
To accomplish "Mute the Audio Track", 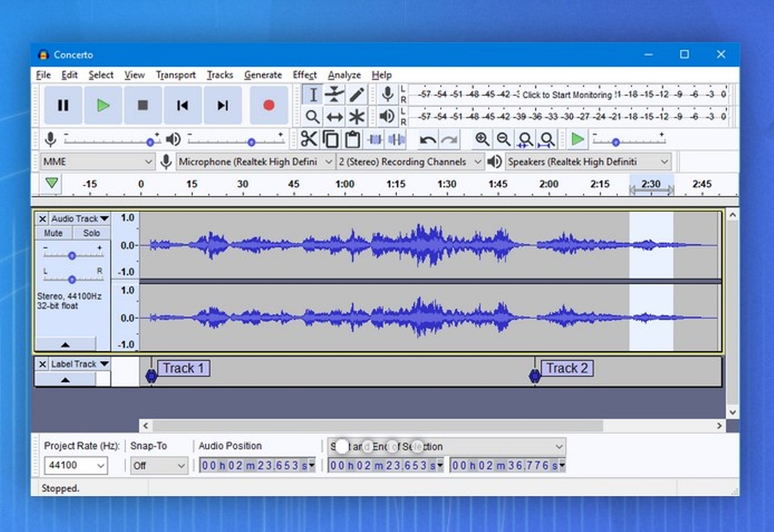I will (x=53, y=233).
